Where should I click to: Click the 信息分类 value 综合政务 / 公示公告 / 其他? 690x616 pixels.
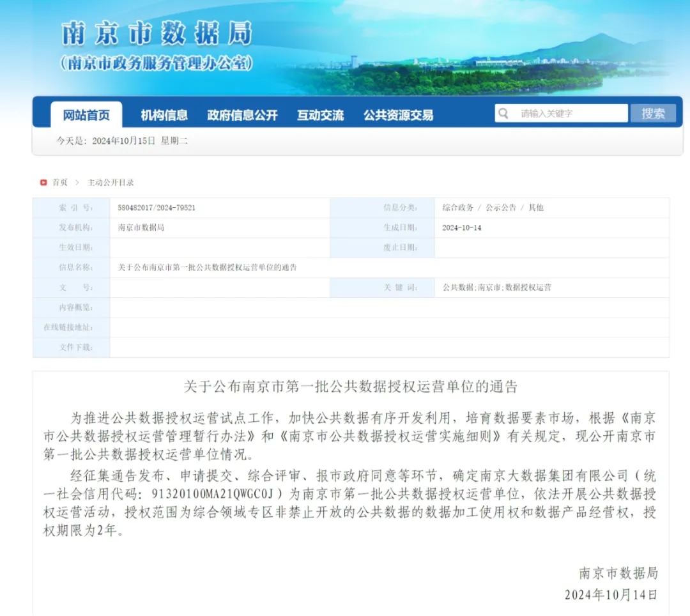tap(493, 208)
